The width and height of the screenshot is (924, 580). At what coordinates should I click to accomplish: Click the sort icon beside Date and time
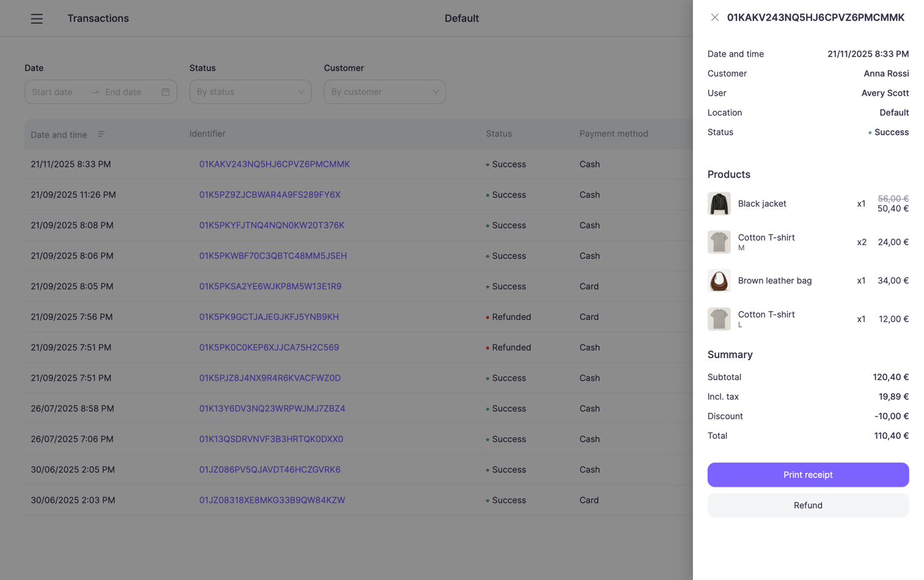coord(101,134)
